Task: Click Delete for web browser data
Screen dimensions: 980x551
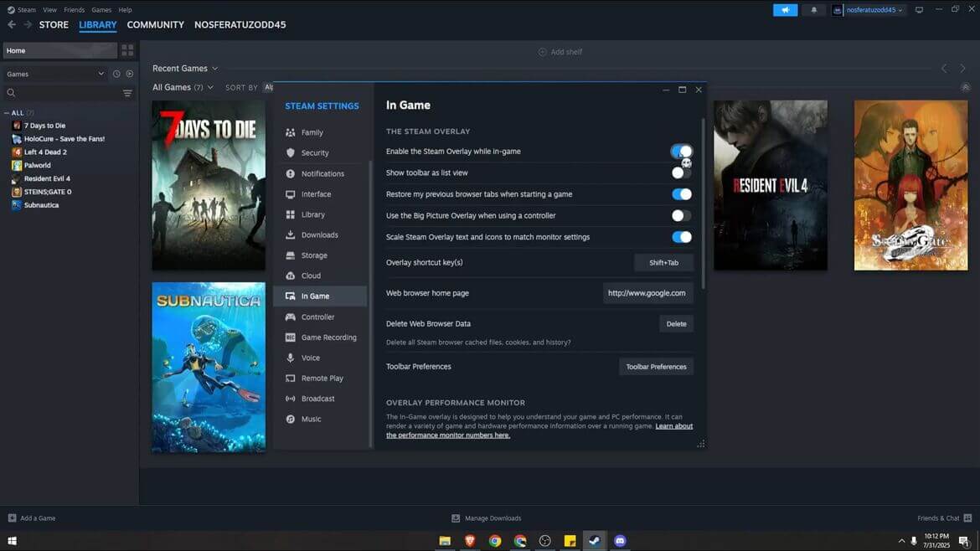Action: tap(676, 324)
